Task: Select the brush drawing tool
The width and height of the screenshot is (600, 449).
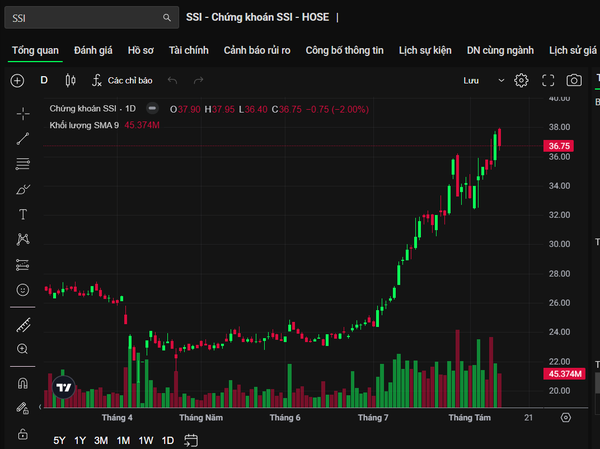Action: pyautogui.click(x=23, y=189)
